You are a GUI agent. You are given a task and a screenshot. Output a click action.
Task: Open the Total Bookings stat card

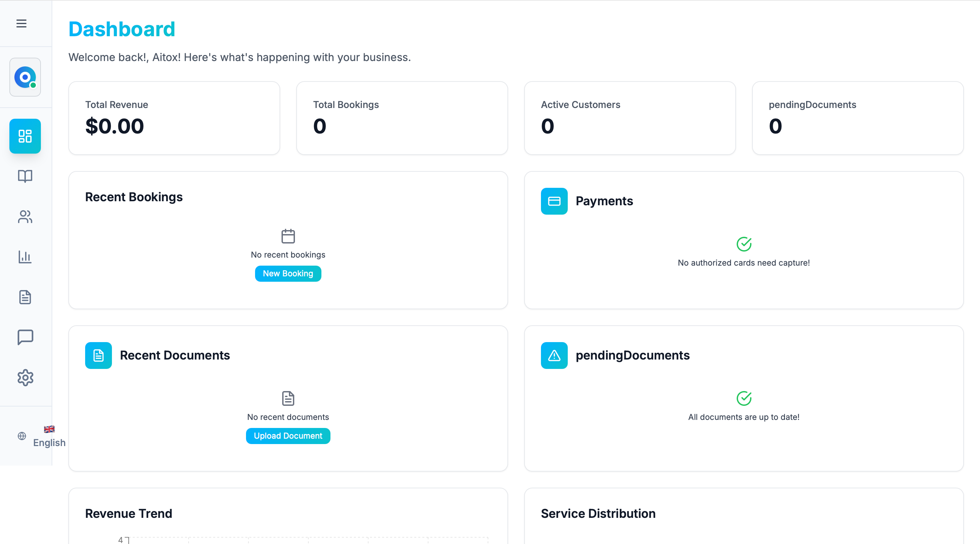402,118
